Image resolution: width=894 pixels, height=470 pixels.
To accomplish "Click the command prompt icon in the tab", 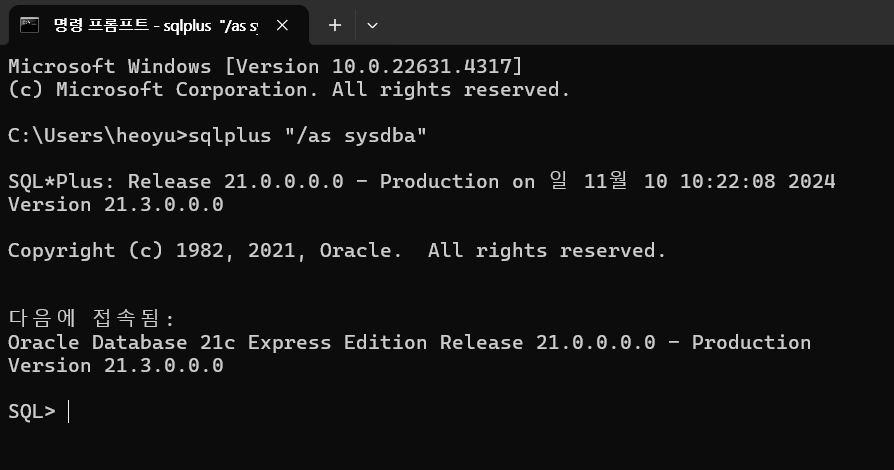I will pos(29,25).
